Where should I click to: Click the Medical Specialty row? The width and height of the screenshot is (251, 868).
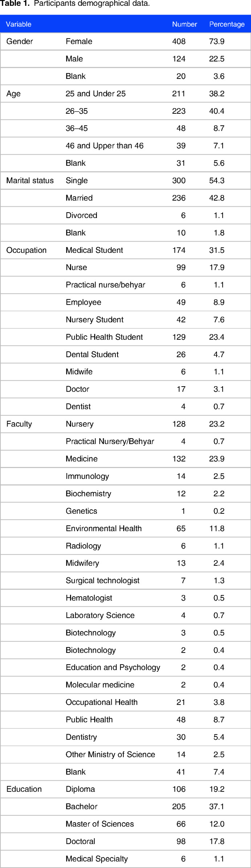126,859
